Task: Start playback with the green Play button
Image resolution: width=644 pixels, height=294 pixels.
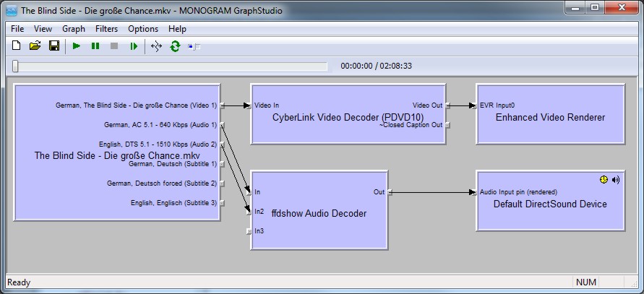Action: tap(77, 46)
